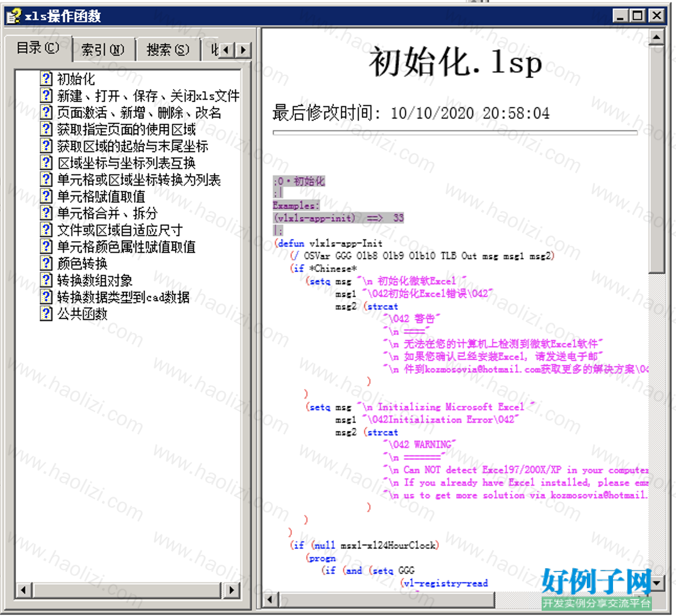Click the topic icon beside 单元格赋值取值

click(46, 196)
